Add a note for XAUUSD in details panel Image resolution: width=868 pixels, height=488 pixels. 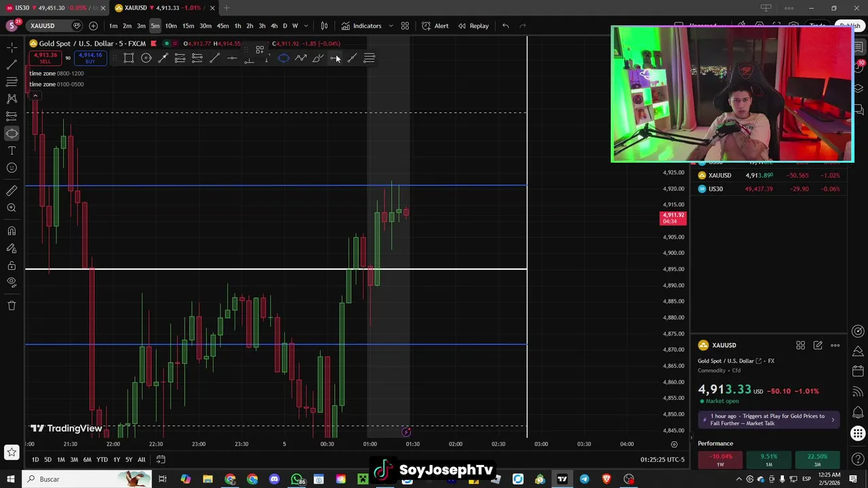pos(818,346)
